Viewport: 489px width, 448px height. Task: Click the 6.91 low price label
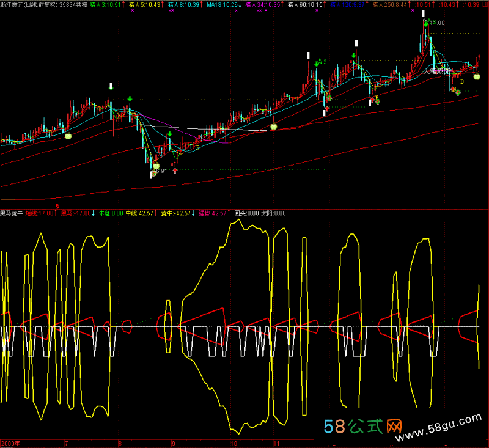(161, 171)
